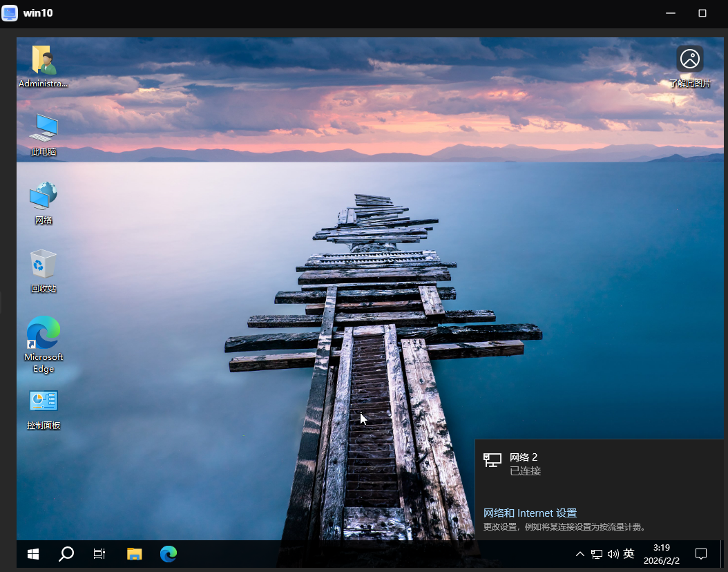
Task: Select the Microsoft Edge desktop shortcut
Action: [x=44, y=343]
